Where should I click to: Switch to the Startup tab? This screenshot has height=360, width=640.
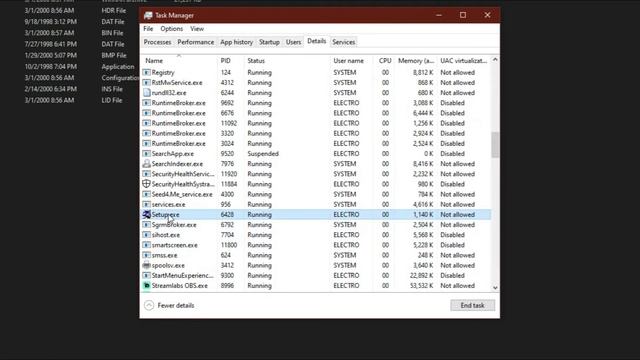(269, 42)
